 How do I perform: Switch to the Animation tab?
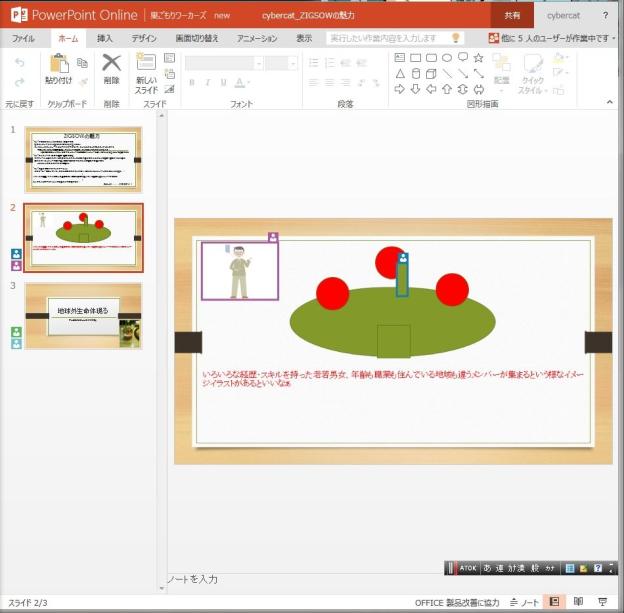tap(258, 38)
